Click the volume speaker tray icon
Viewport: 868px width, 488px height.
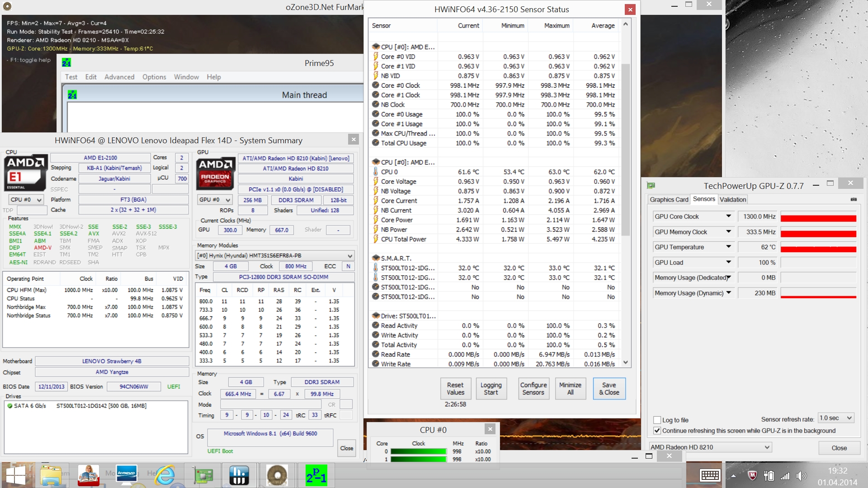click(801, 475)
